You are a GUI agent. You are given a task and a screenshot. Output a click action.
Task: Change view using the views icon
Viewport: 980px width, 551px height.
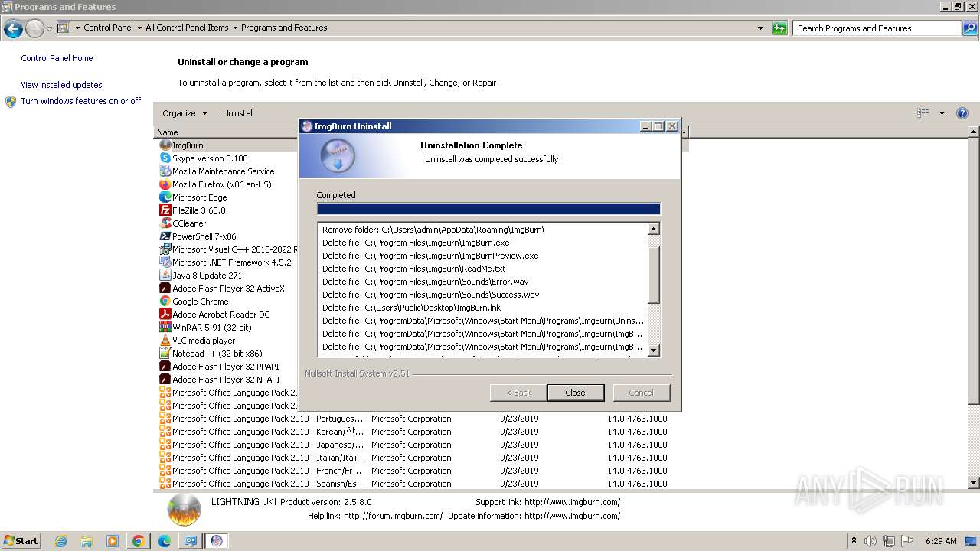click(x=923, y=113)
